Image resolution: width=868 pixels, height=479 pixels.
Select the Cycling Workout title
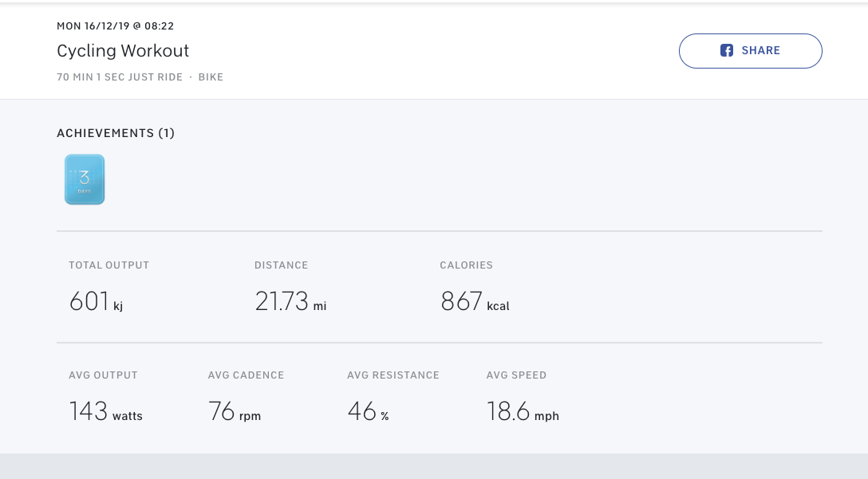tap(123, 51)
